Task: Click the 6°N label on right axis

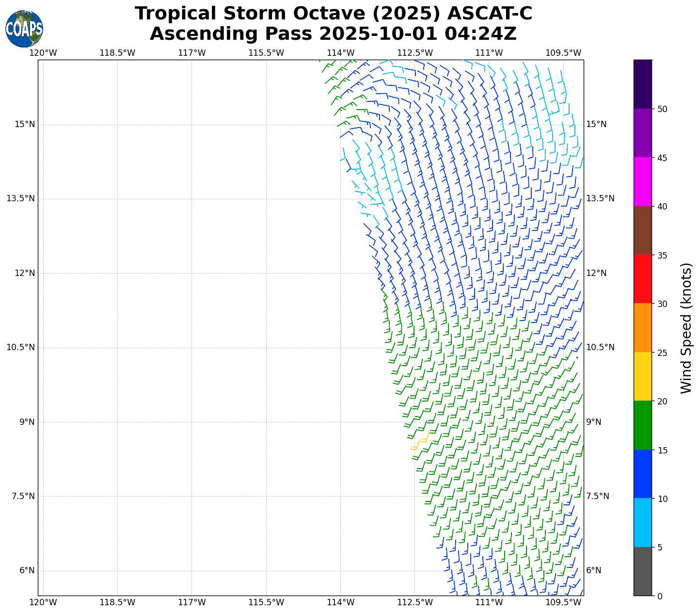Action: pos(594,570)
